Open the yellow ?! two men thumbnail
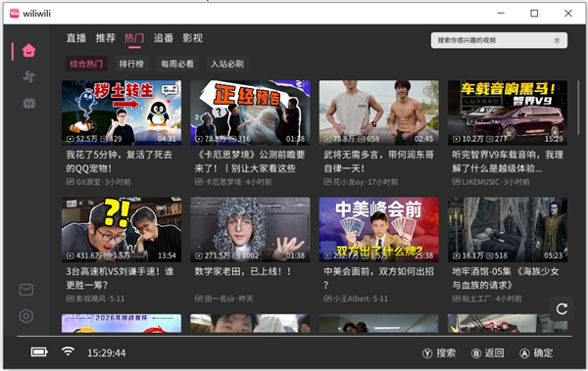Image resolution: width=588 pixels, height=371 pixels. (122, 229)
